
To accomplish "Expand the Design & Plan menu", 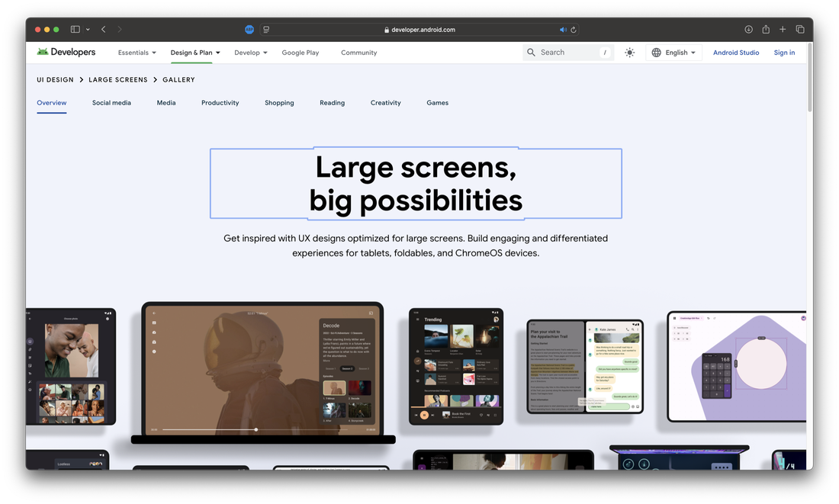I will coord(195,53).
